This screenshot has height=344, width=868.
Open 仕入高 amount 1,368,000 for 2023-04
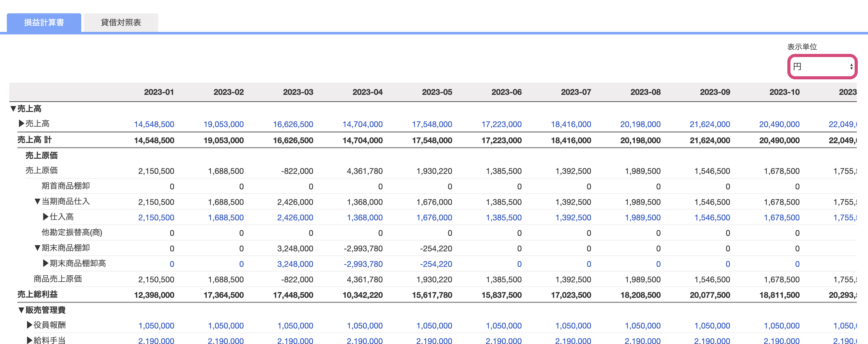(x=365, y=218)
